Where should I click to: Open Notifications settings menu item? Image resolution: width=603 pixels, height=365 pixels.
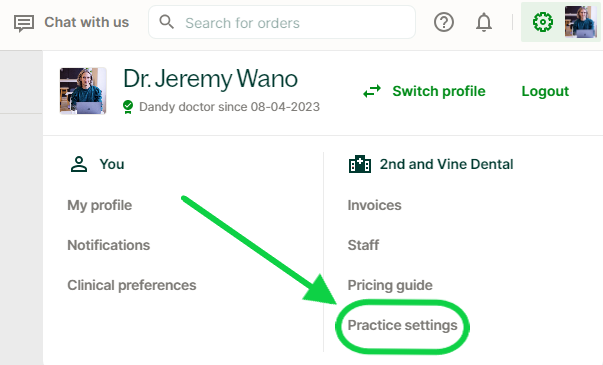(108, 245)
